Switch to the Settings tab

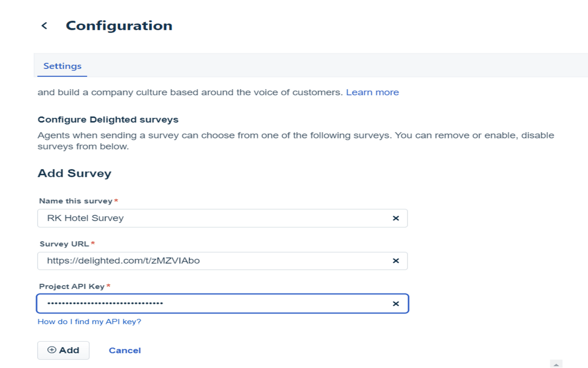(x=62, y=66)
